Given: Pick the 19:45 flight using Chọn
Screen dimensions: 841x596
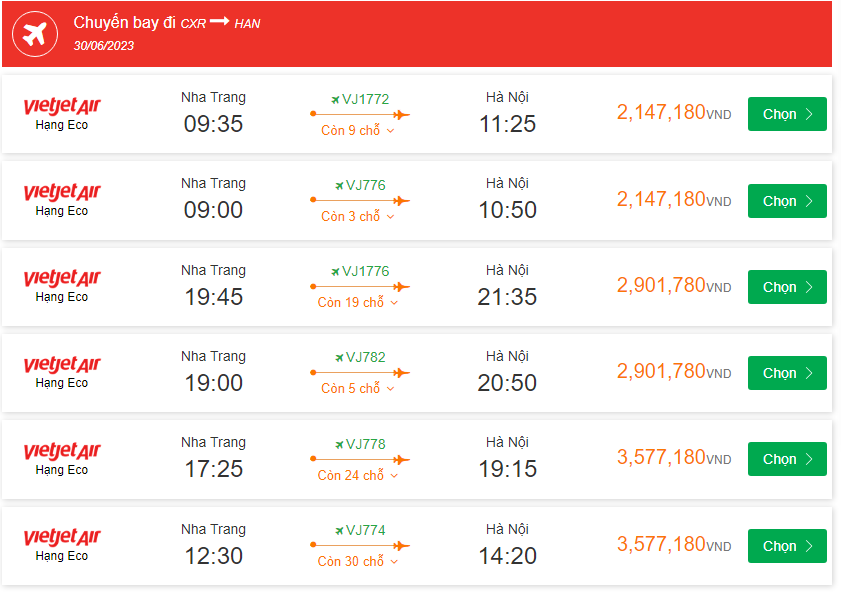Looking at the screenshot, I should pos(787,287).
